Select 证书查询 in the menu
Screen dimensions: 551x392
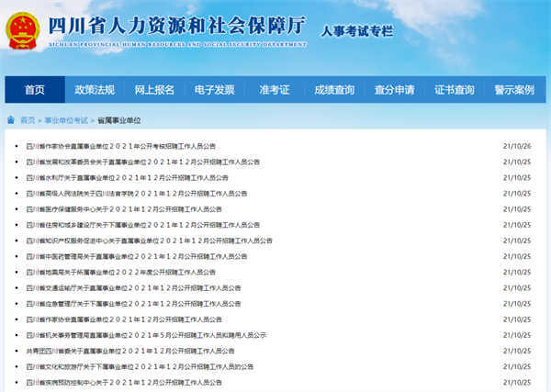pyautogui.click(x=455, y=90)
